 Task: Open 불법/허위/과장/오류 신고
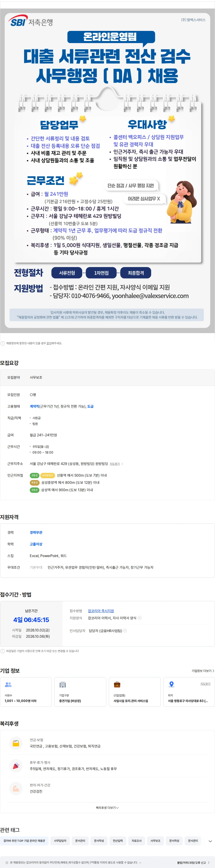pyautogui.click(x=193, y=863)
